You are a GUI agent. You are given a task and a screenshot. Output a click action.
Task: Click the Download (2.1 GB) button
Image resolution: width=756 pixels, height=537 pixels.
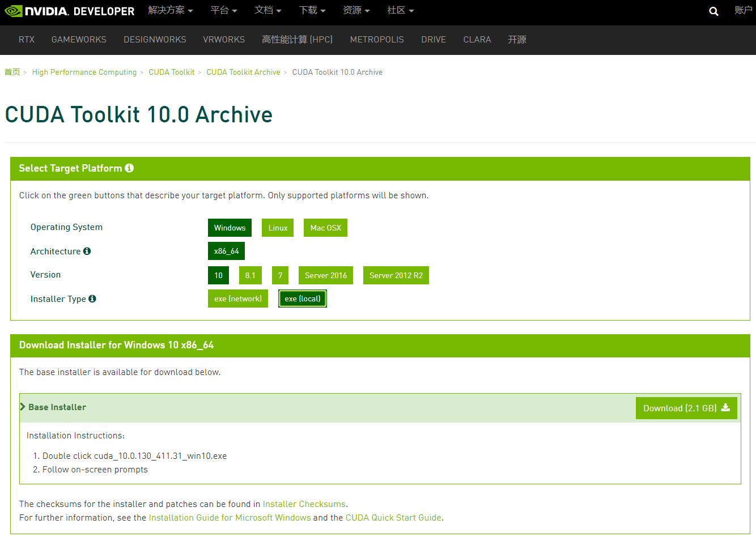click(686, 408)
